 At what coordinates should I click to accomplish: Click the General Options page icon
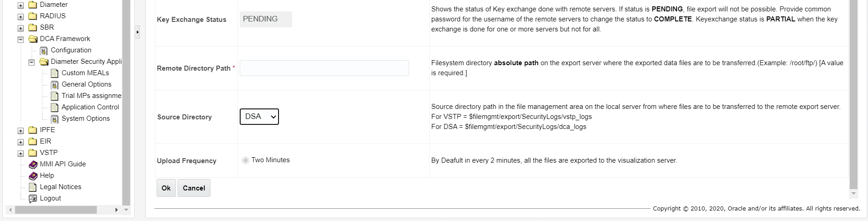point(54,84)
